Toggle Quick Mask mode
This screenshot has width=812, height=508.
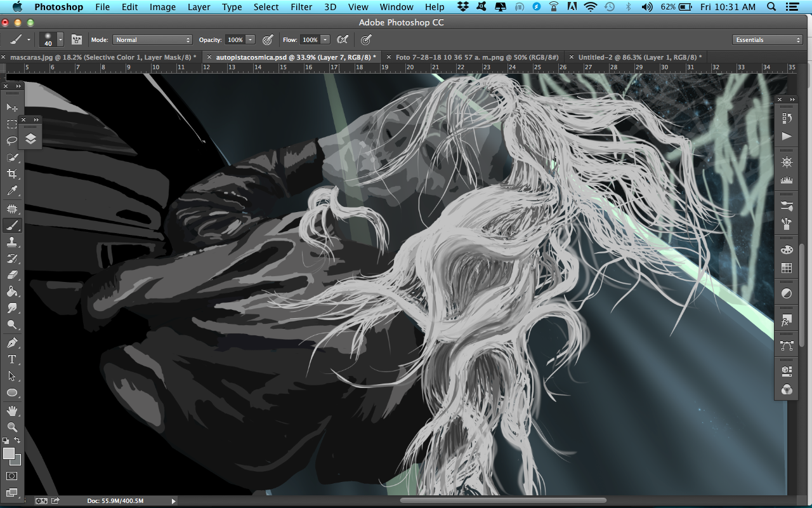[x=12, y=476]
